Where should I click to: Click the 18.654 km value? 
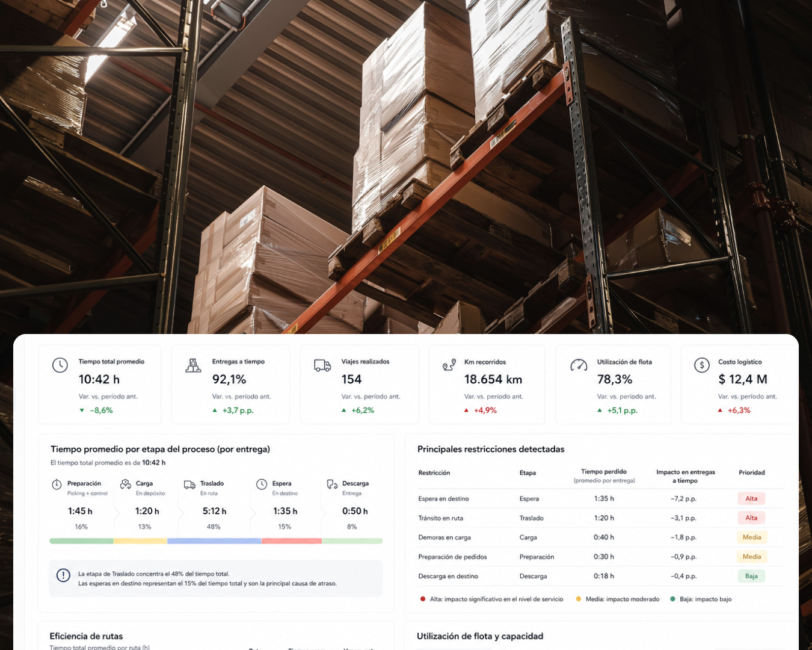493,379
